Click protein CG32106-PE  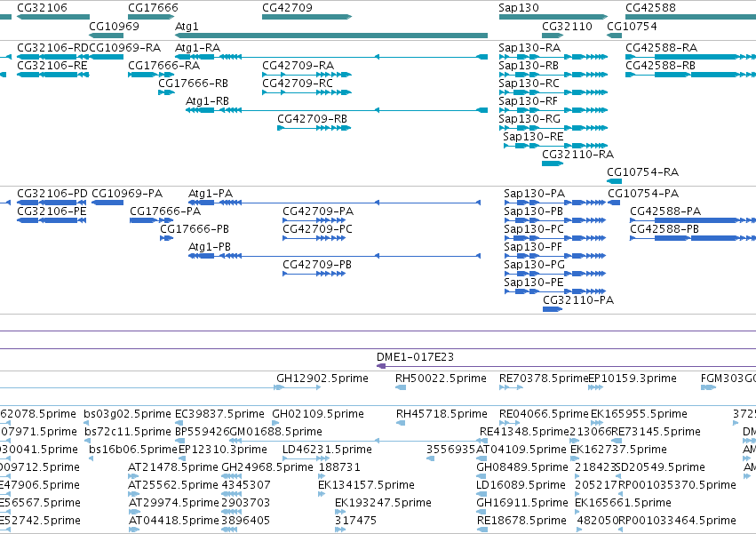coord(52,220)
